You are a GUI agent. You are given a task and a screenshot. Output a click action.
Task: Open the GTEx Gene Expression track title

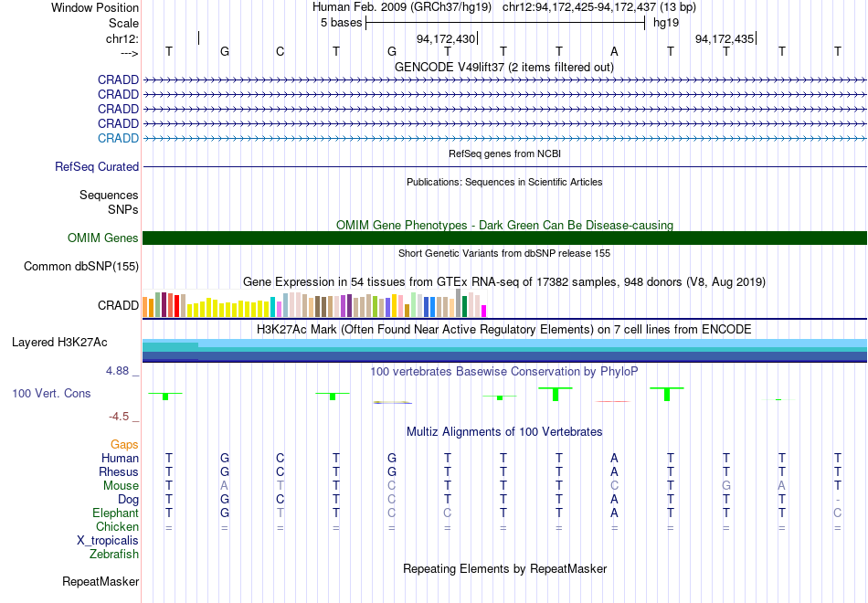(504, 281)
